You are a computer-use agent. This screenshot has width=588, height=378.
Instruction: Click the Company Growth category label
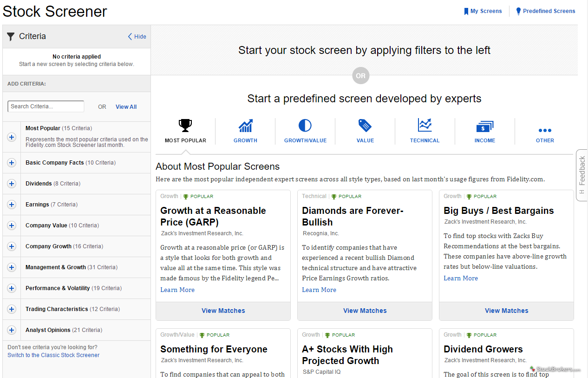pos(48,246)
